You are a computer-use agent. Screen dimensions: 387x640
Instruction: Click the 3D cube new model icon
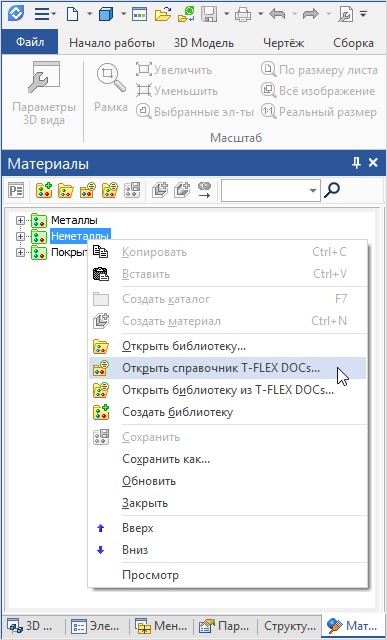pos(106,15)
